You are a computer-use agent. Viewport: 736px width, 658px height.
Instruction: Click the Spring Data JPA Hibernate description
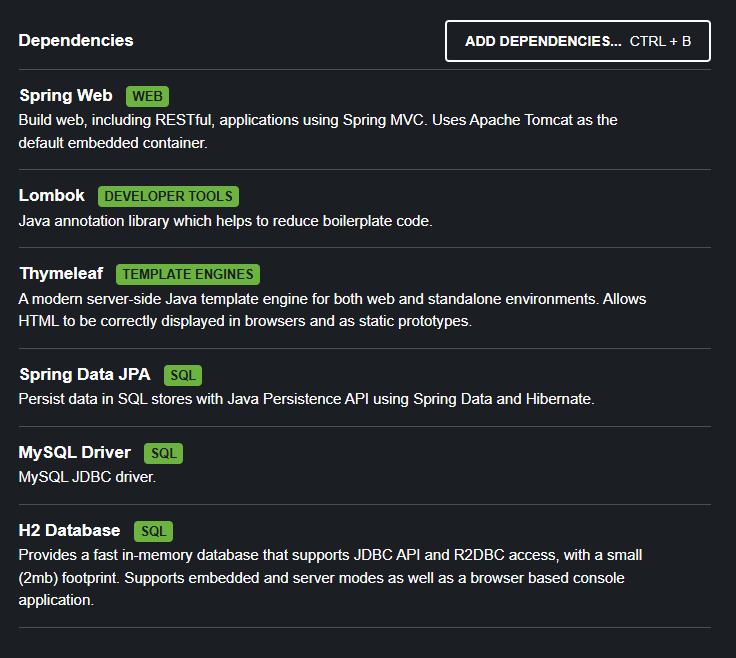pyautogui.click(x=307, y=399)
